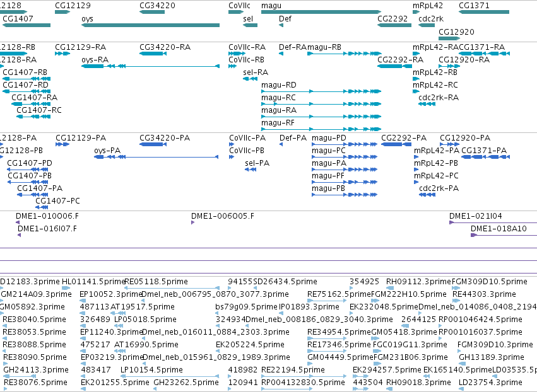Select the blue CG12920-PA CDS glyph
Screen dimensions: 537x392
point(450,144)
